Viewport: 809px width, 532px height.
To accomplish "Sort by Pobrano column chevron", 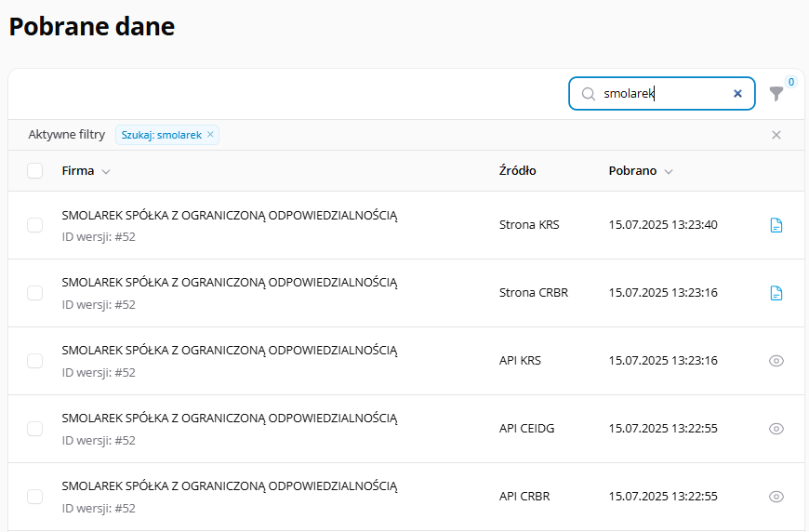I will (x=669, y=172).
